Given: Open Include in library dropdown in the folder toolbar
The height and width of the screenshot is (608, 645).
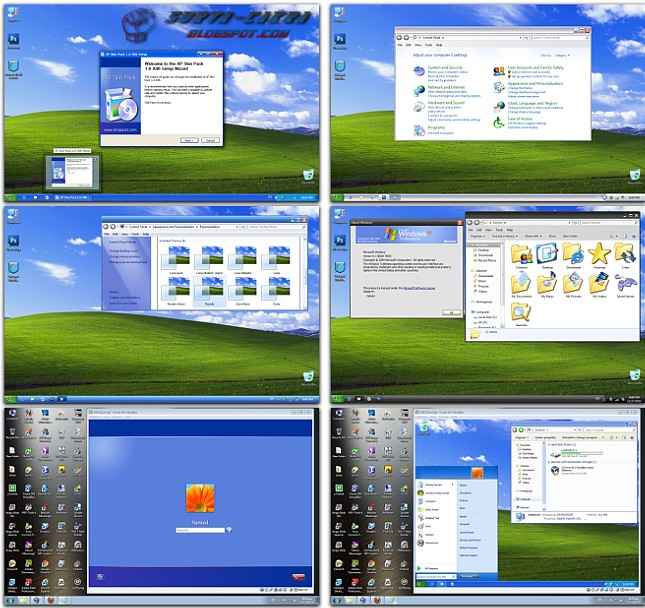Looking at the screenshot, I should click(504, 236).
